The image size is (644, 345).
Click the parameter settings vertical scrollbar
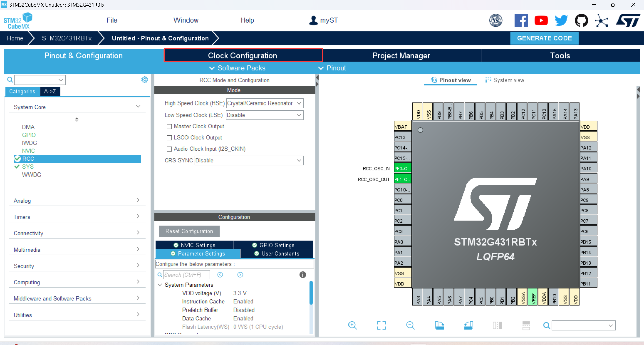311,293
